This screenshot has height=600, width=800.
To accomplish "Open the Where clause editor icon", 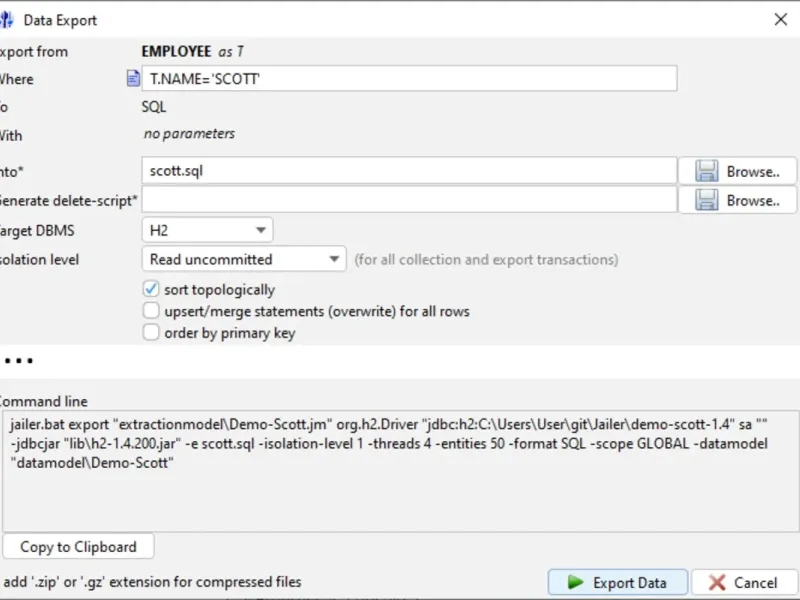I will point(133,79).
